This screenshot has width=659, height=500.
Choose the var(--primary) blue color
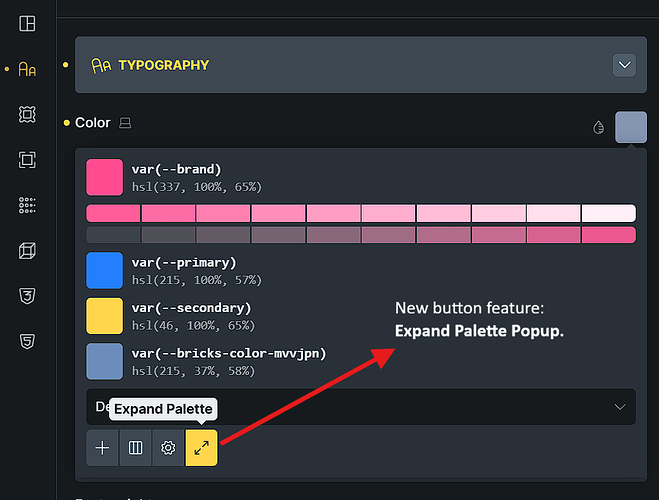104,270
